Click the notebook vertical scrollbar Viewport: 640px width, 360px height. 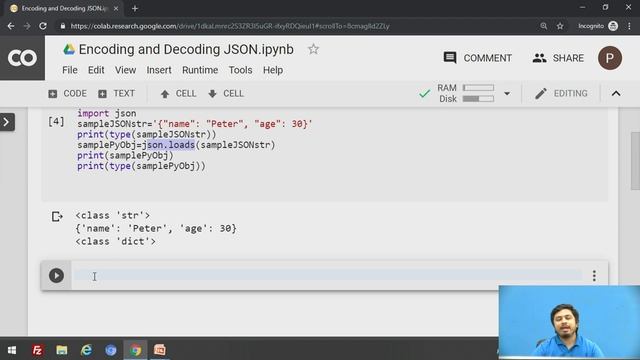click(x=635, y=161)
